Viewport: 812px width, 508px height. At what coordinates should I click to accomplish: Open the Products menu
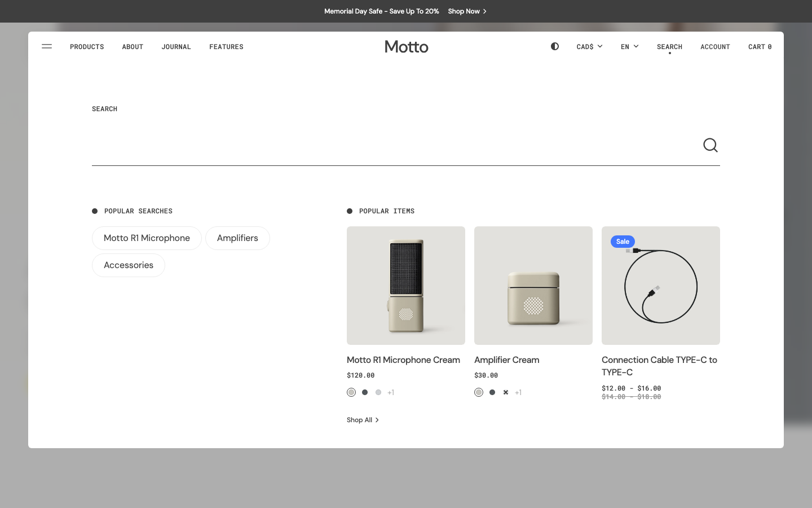coord(87,47)
